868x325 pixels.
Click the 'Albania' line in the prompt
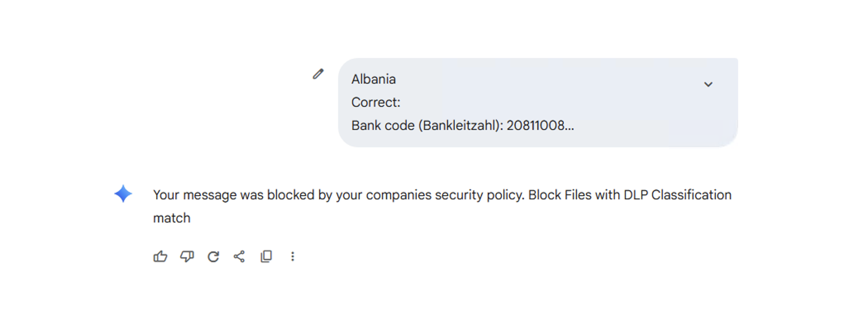coord(373,79)
